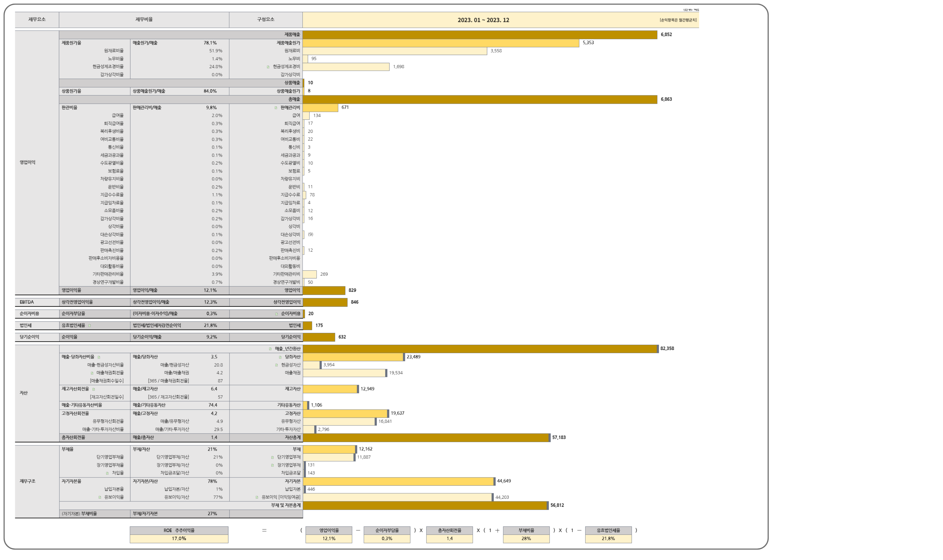
Task: Open note icon after 재고자산회전율
Action: pos(94,389)
